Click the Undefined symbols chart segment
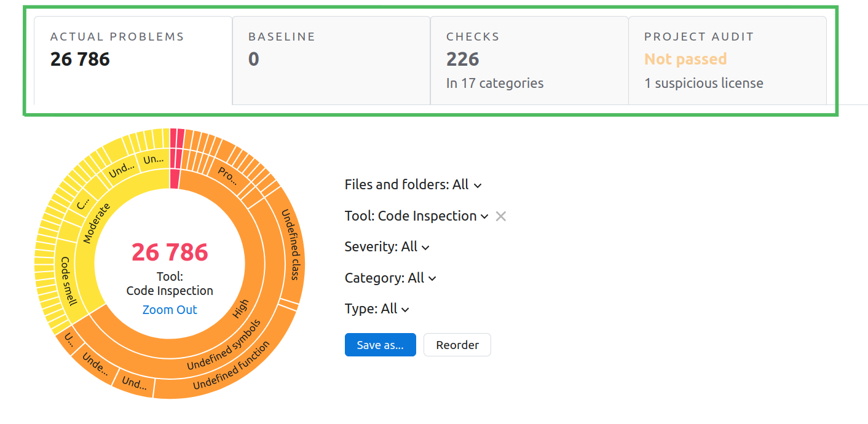Image resolution: width=868 pixels, height=424 pixels. [x=224, y=345]
